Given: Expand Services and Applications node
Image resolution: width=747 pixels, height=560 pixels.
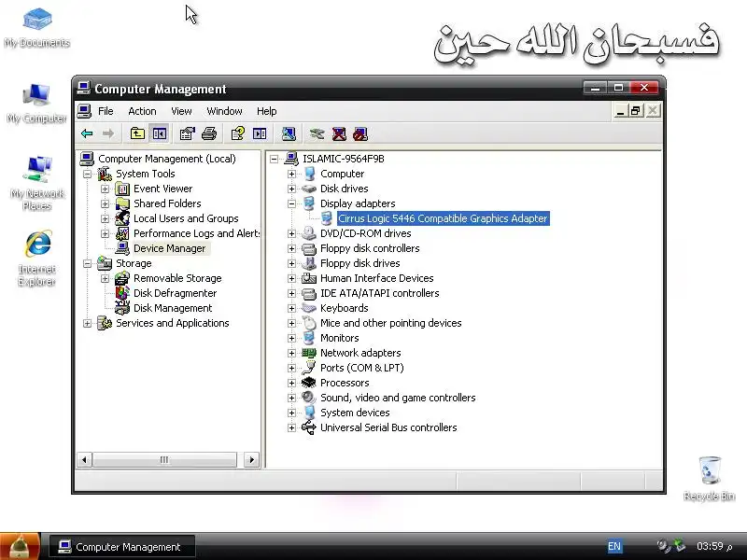Looking at the screenshot, I should point(87,323).
